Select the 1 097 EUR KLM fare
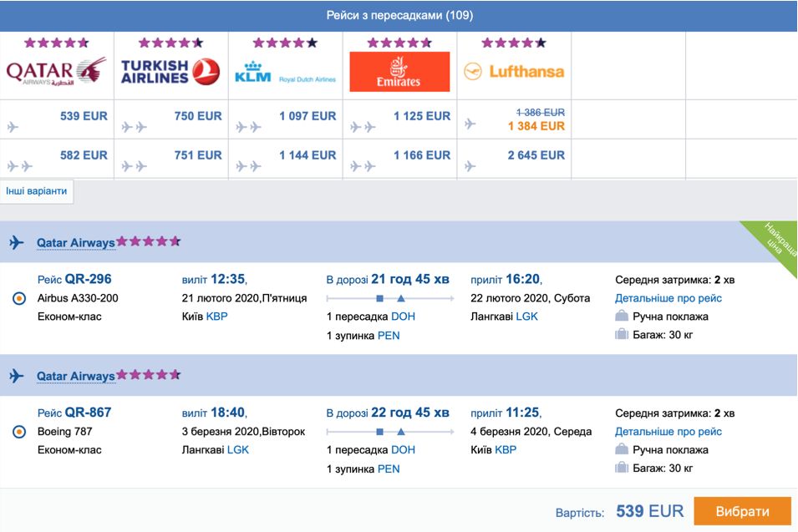 coord(308,116)
